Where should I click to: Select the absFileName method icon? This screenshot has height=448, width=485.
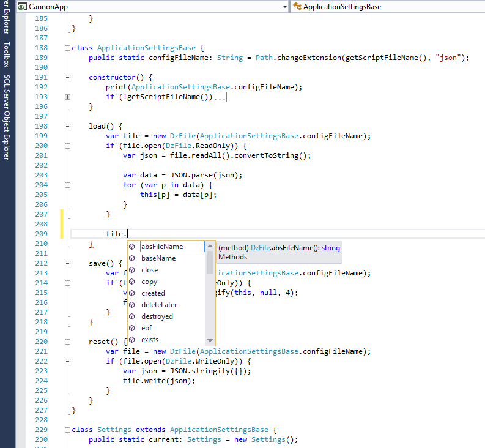pyautogui.click(x=132, y=247)
